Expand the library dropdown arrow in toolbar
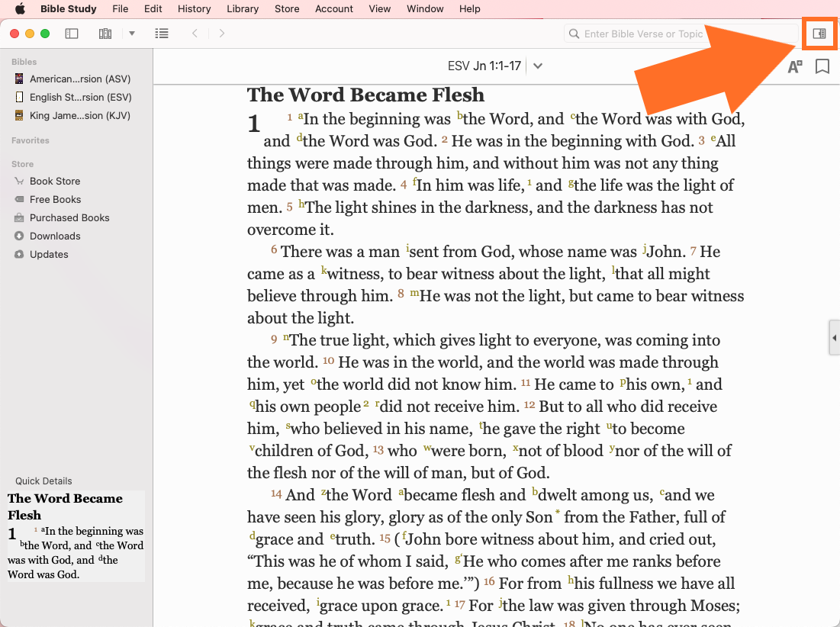Viewport: 840px width, 627px height. [131, 34]
